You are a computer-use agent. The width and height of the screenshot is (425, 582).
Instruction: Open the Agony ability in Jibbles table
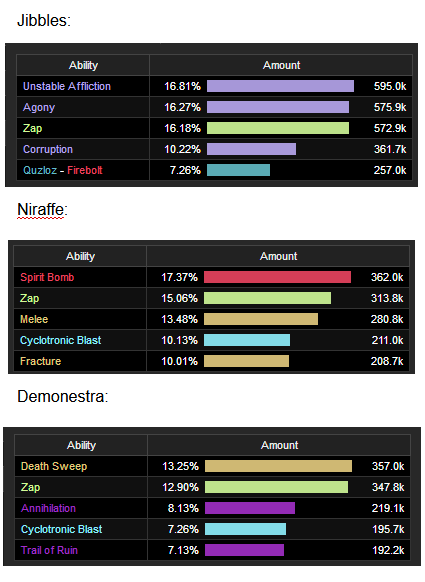tap(39, 107)
